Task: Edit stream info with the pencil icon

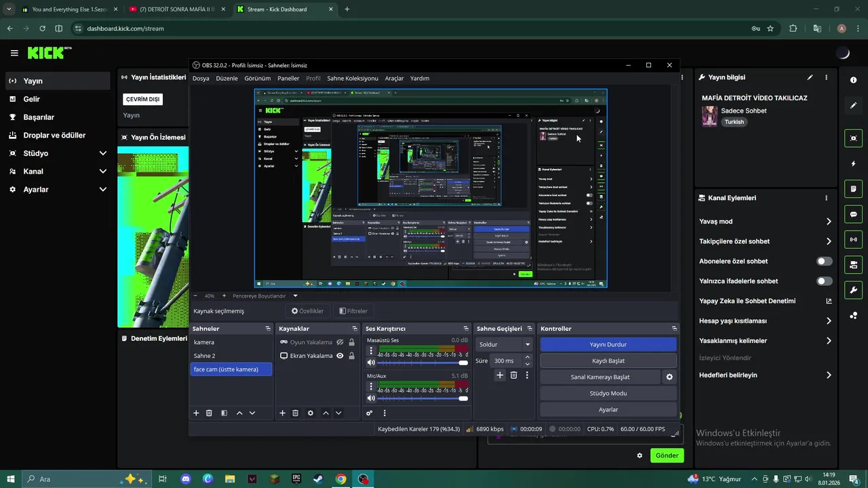Action: pyautogui.click(x=810, y=77)
